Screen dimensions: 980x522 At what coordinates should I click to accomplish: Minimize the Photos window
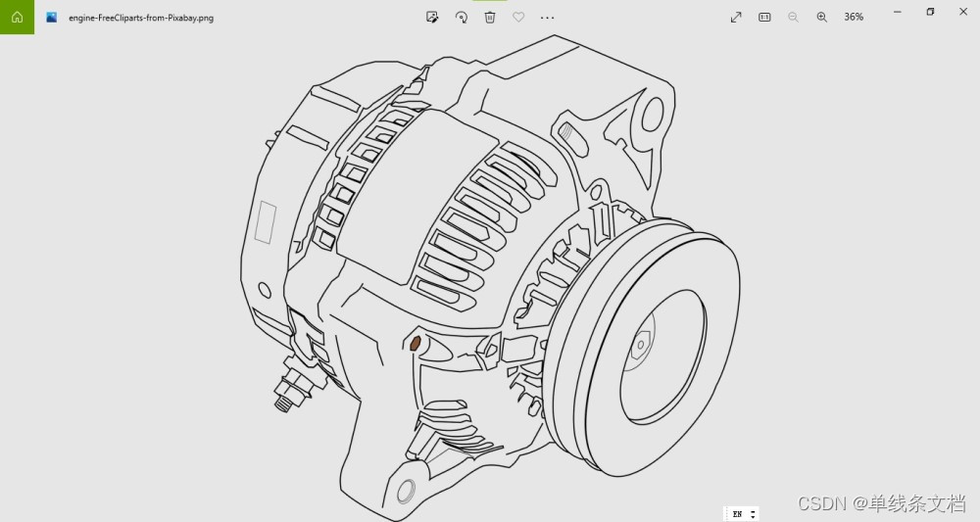pos(898,12)
